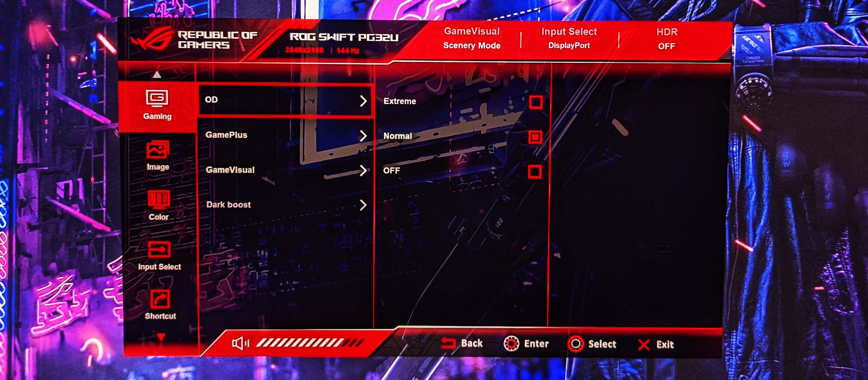Access Shortcut panel icon
868x380 pixels.
pos(158,304)
